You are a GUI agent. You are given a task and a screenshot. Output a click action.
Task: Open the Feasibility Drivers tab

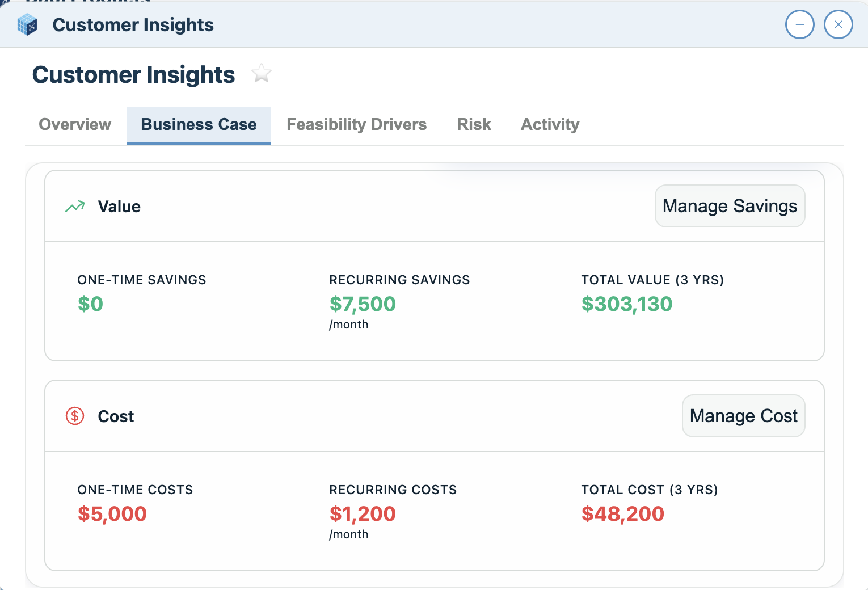(356, 124)
